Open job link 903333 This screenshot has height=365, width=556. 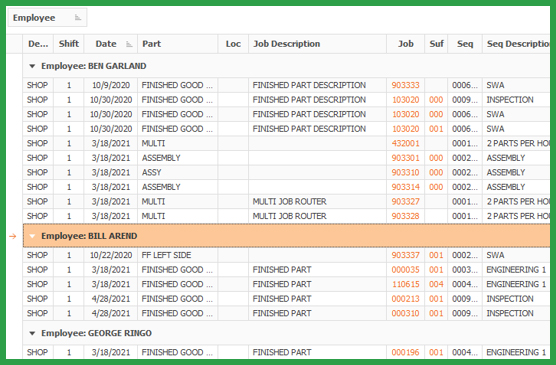pos(405,85)
